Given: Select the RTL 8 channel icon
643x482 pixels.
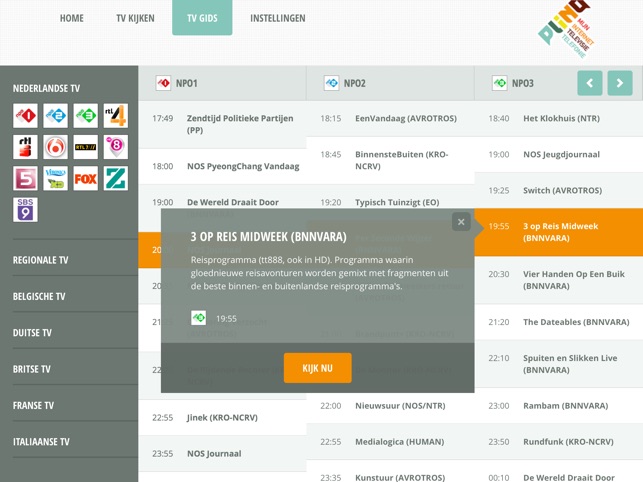Looking at the screenshot, I should pyautogui.click(x=116, y=147).
